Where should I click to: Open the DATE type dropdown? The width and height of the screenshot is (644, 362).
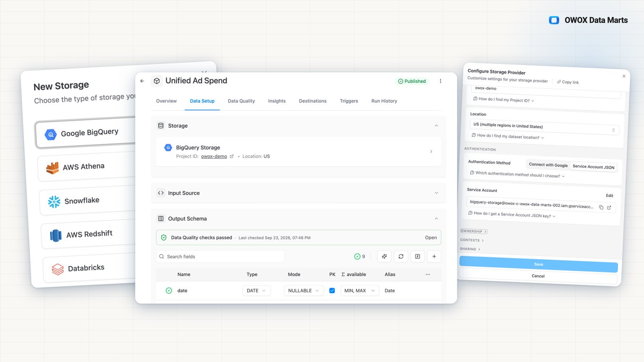coord(256,290)
